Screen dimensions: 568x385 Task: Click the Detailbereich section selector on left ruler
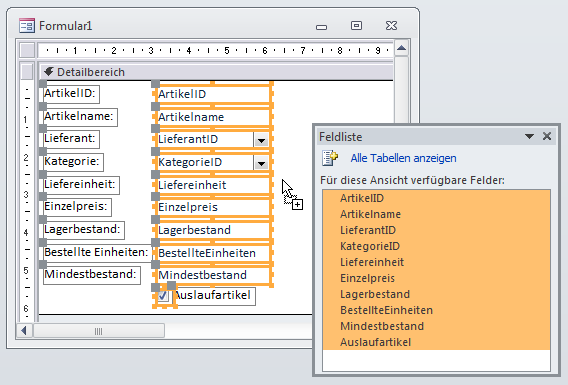(x=27, y=72)
